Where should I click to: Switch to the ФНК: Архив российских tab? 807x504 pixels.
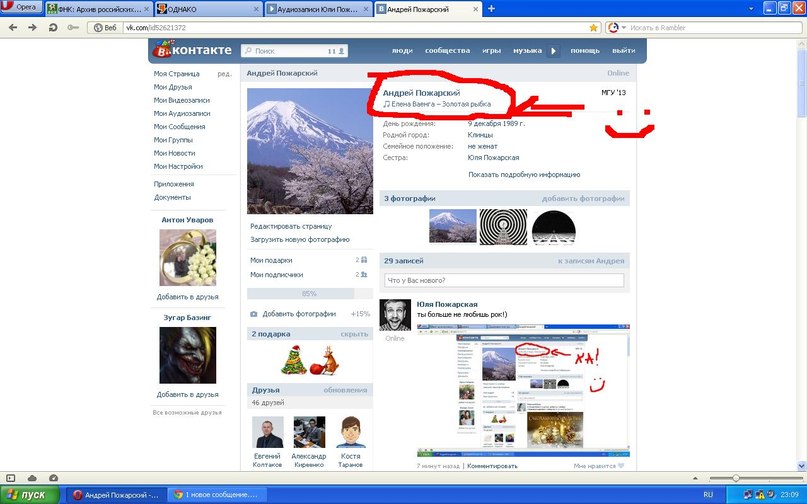98,9
